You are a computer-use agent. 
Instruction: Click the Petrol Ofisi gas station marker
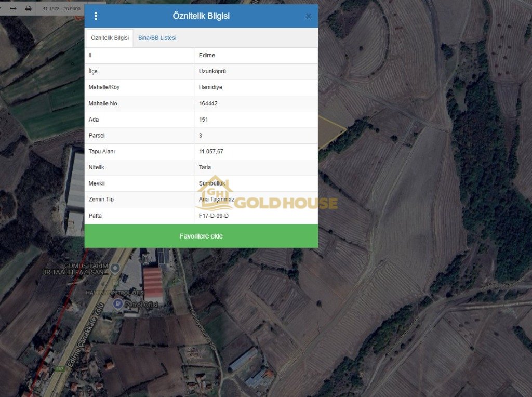(x=118, y=304)
